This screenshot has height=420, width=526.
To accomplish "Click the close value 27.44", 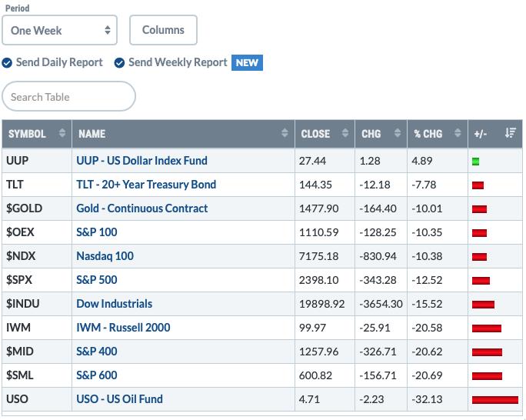I will click(x=312, y=161).
